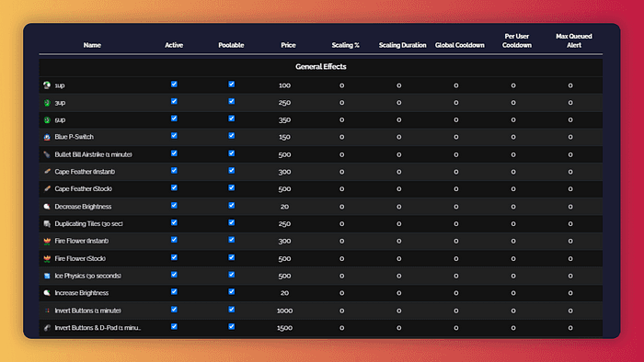Toggle Active for Invert Buttons (1 minute)

coord(174,310)
